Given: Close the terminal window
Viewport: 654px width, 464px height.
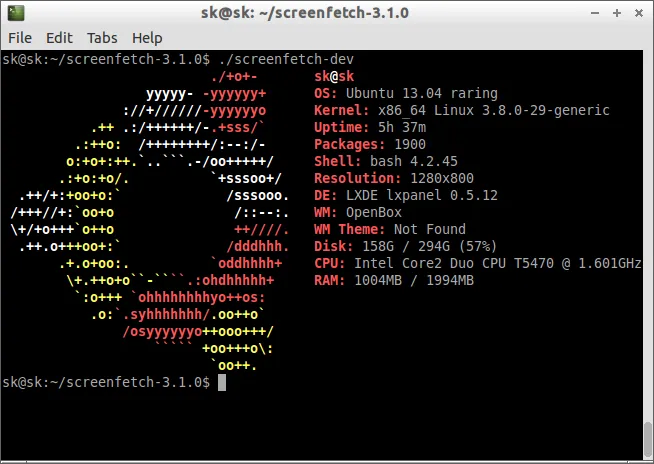Looking at the screenshot, I should (x=639, y=13).
